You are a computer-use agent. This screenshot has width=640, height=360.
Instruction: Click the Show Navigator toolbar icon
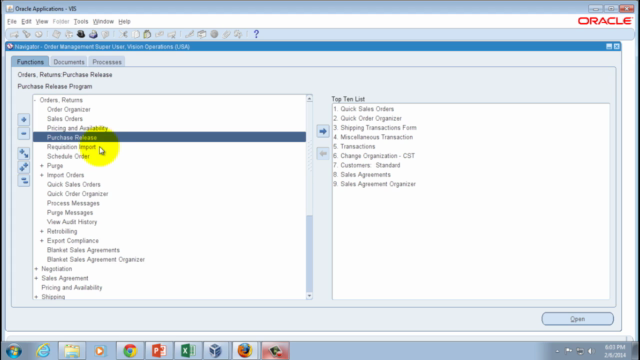click(x=39, y=34)
